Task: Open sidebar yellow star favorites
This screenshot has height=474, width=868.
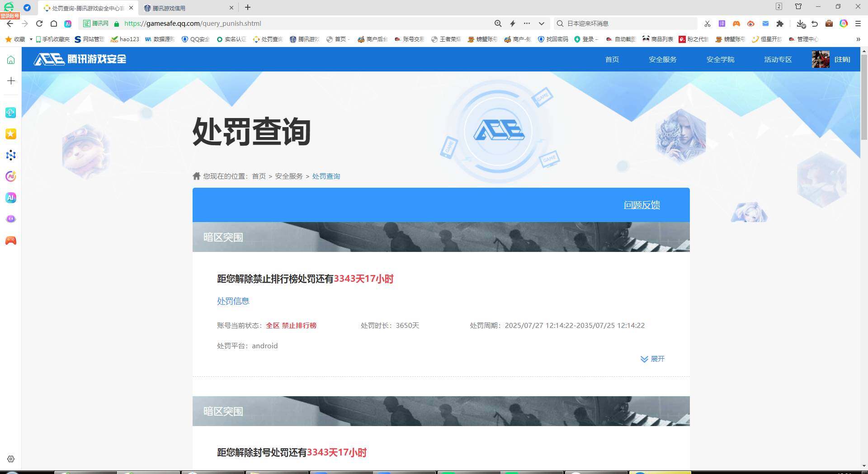Action: click(11, 134)
